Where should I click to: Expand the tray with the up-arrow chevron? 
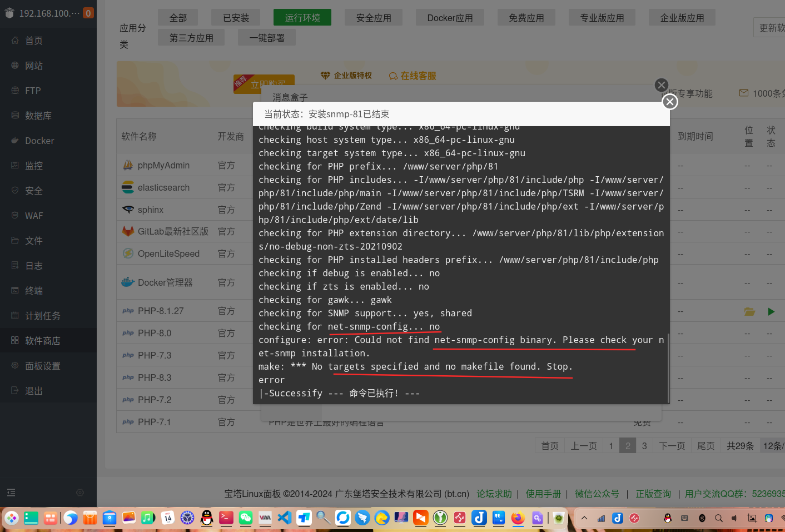pyautogui.click(x=584, y=518)
